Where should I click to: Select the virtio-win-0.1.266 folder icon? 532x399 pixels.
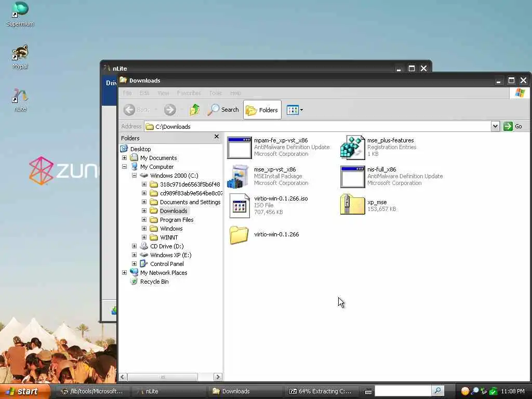point(239,235)
